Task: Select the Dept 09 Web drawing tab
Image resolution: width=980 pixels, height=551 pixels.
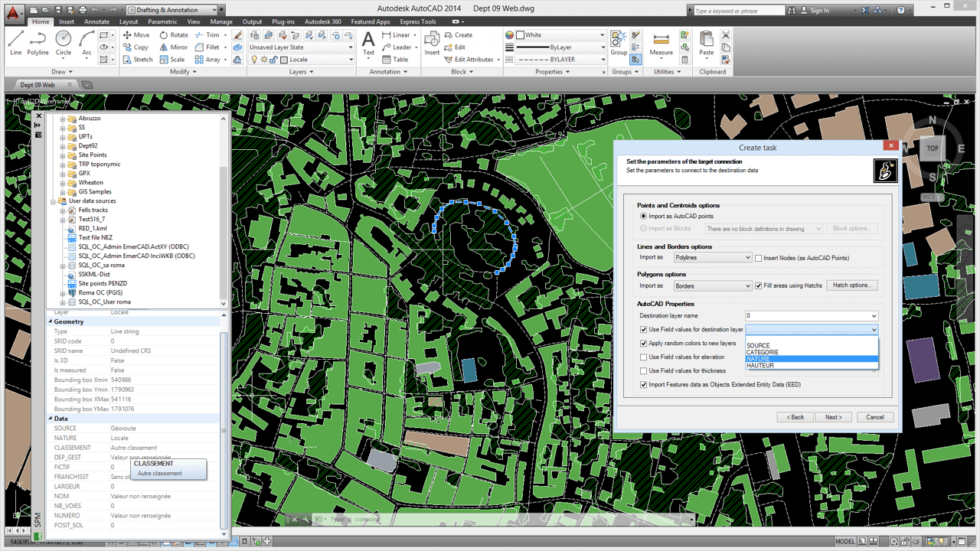Action: (38, 85)
